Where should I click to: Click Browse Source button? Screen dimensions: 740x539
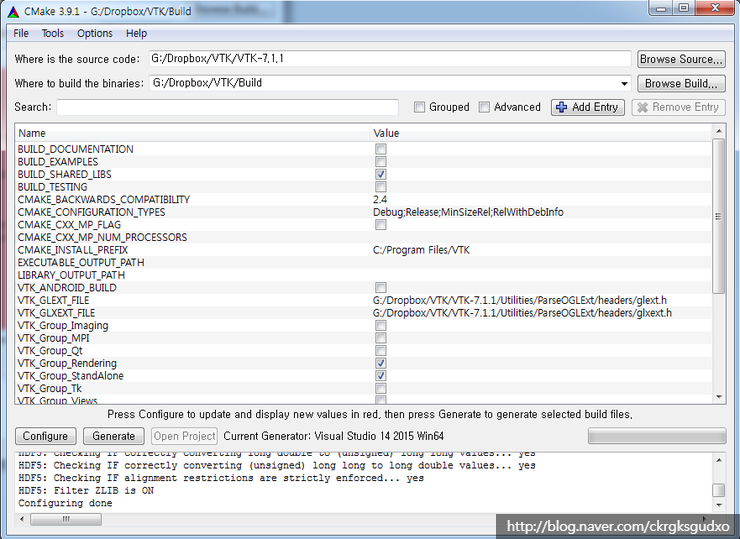tap(680, 59)
